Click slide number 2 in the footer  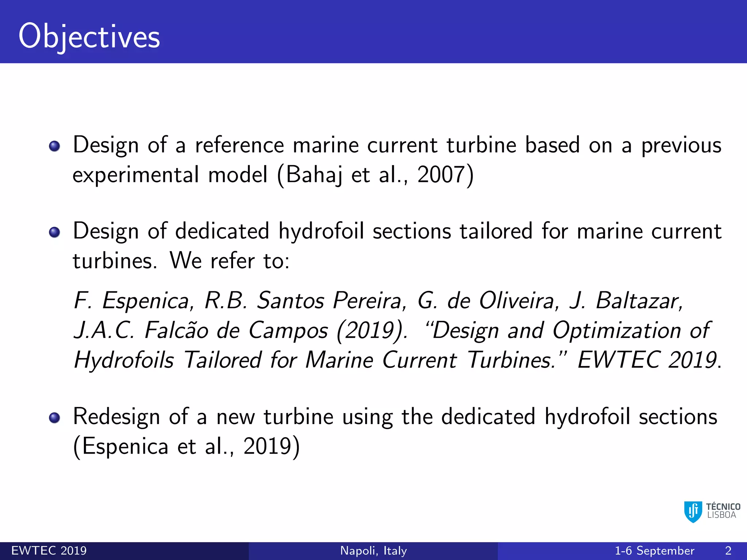(x=728, y=551)
